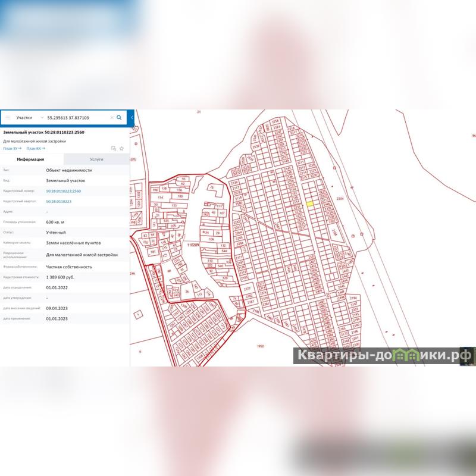The height and width of the screenshot is (476, 476).
Task: Select the large parcel 1950 on map
Action: (259, 346)
